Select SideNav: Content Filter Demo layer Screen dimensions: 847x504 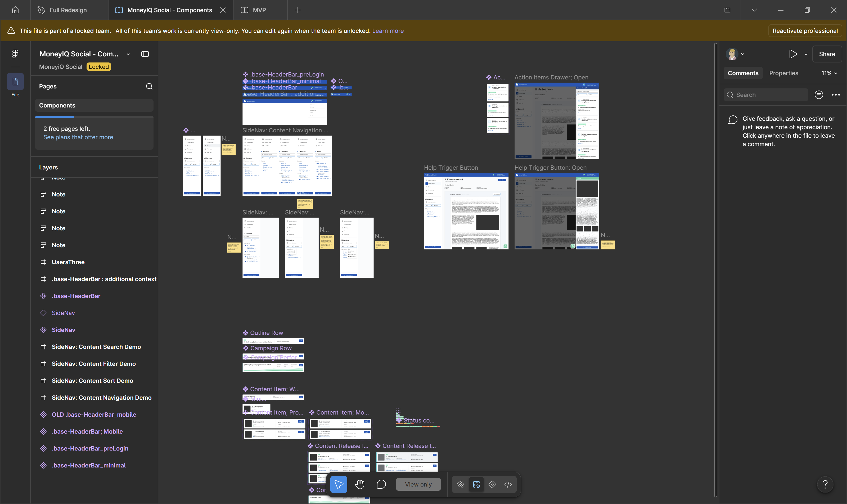(x=94, y=363)
